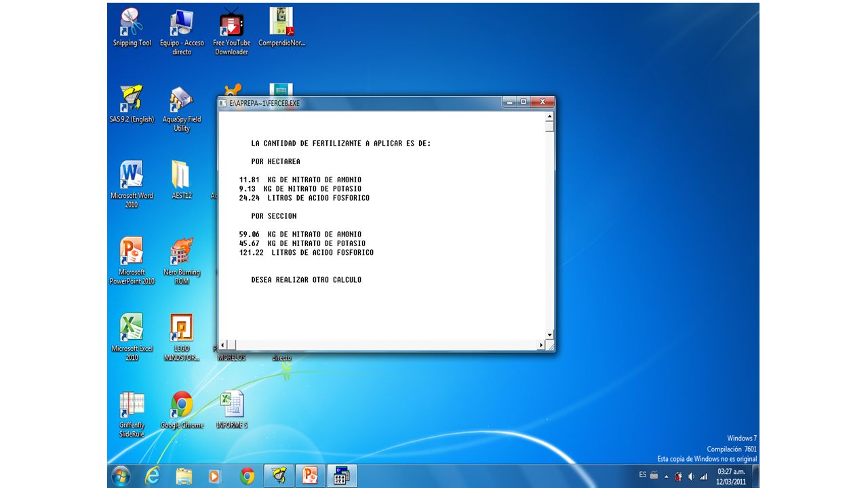This screenshot has width=868, height=488.
Task: Click the ES language indicator
Action: (643, 475)
